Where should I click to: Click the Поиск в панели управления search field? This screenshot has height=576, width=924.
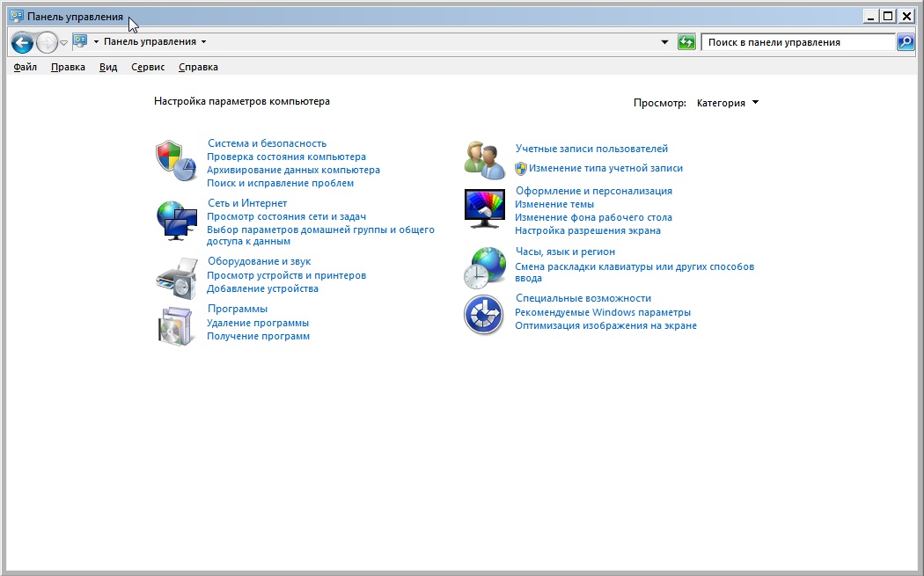[x=796, y=42]
